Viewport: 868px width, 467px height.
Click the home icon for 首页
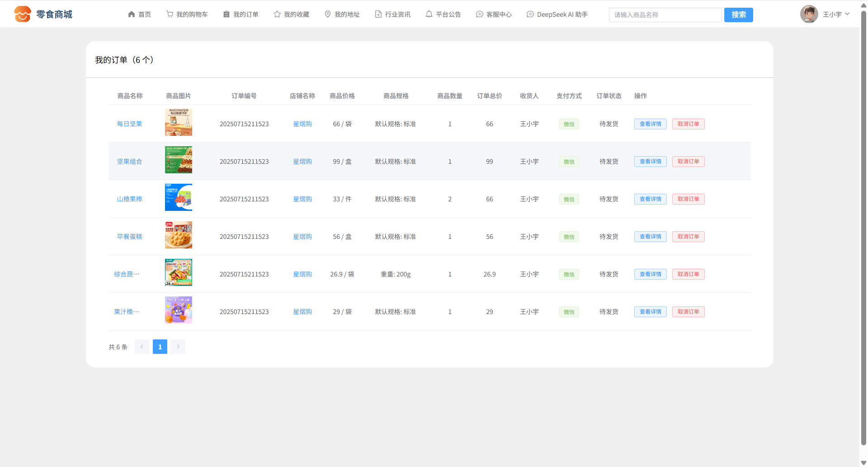pyautogui.click(x=132, y=14)
